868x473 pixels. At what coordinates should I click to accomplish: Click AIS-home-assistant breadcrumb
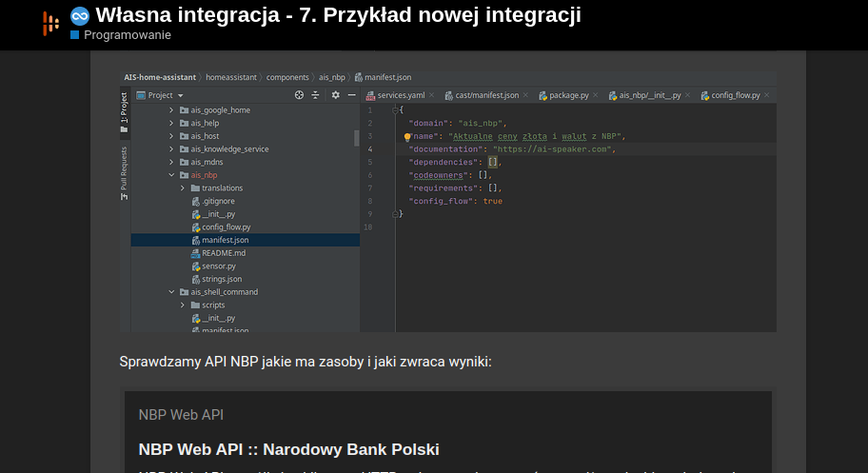(x=160, y=77)
